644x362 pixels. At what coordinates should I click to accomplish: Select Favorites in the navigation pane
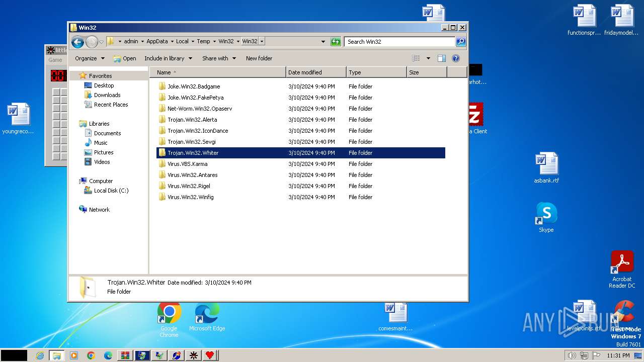100,76
